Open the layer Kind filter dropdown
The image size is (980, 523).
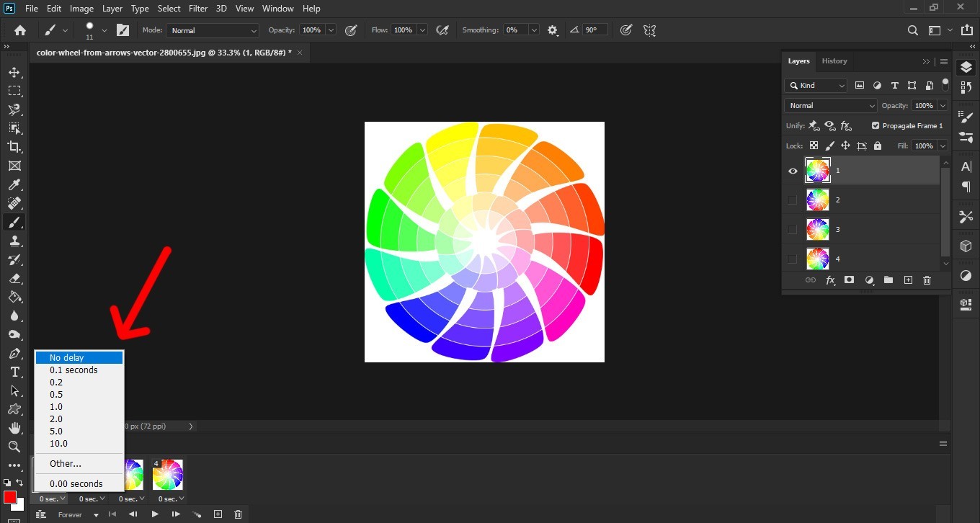click(816, 85)
